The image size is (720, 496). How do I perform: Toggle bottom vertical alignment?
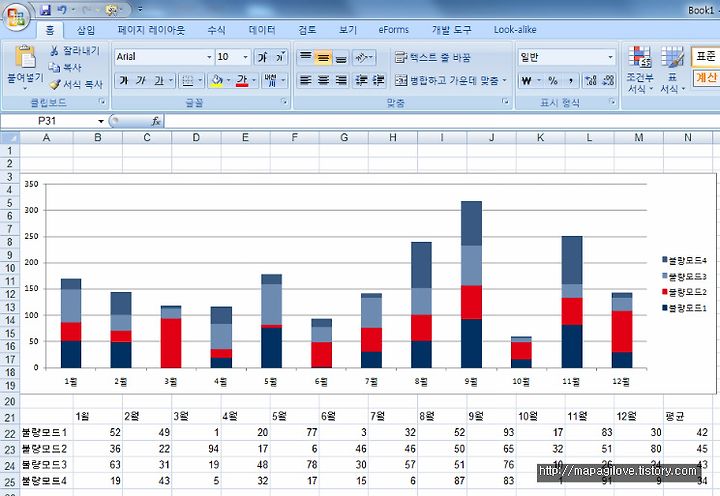pyautogui.click(x=341, y=57)
